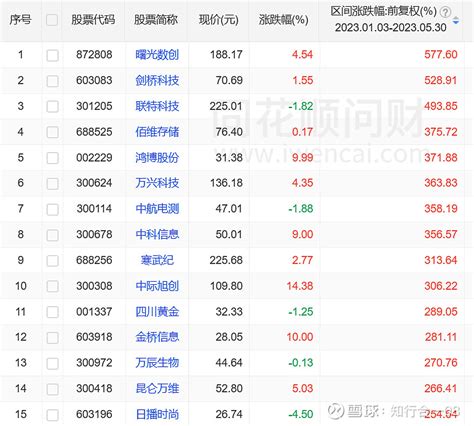Click interval gain 313.64
This screenshot has height=426, width=474.
pyautogui.click(x=441, y=260)
